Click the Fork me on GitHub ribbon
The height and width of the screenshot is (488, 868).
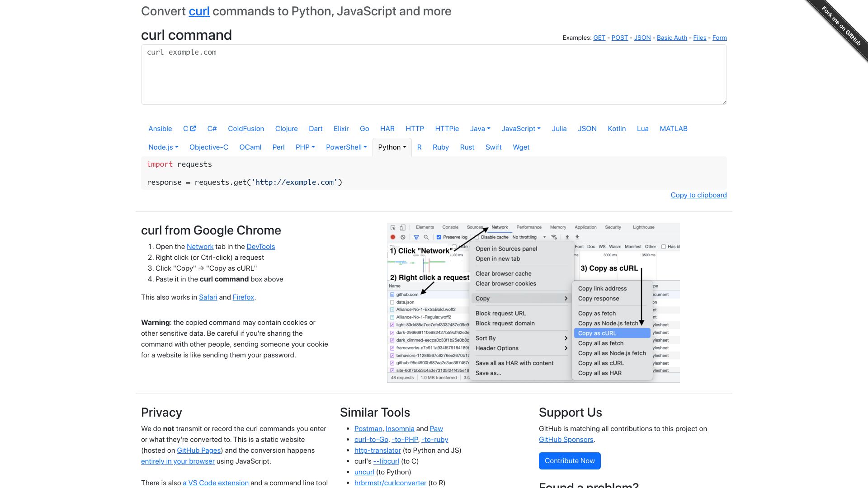pos(841,26)
